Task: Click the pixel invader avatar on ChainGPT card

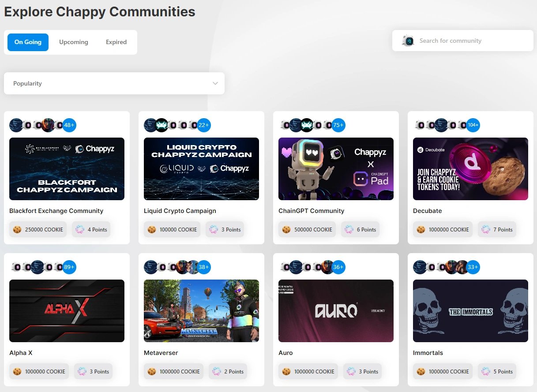Action: [307, 125]
